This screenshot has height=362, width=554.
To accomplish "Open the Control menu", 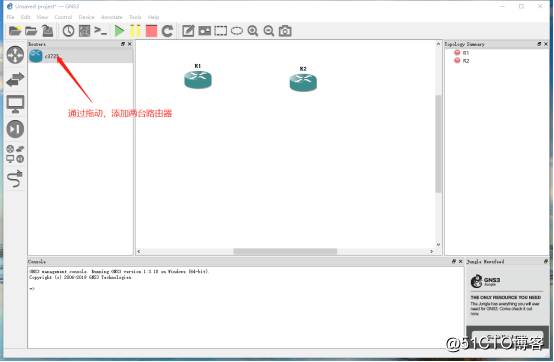I will tap(63, 17).
